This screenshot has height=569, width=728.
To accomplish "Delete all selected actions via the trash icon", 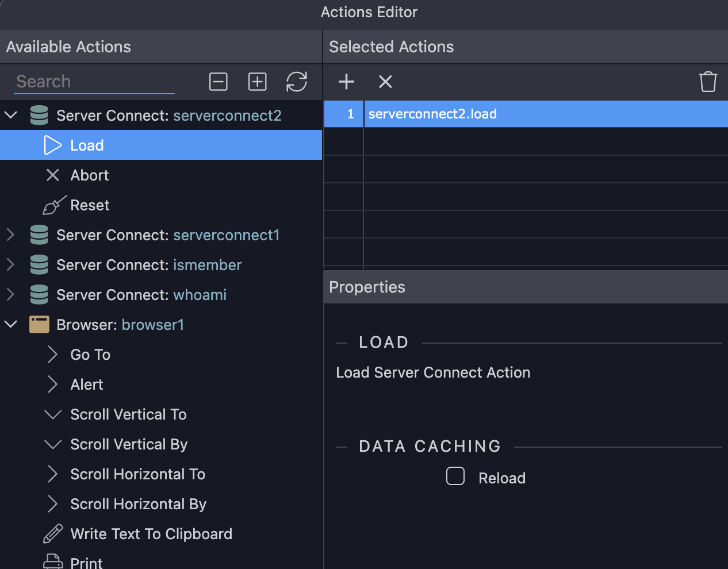I will click(708, 82).
